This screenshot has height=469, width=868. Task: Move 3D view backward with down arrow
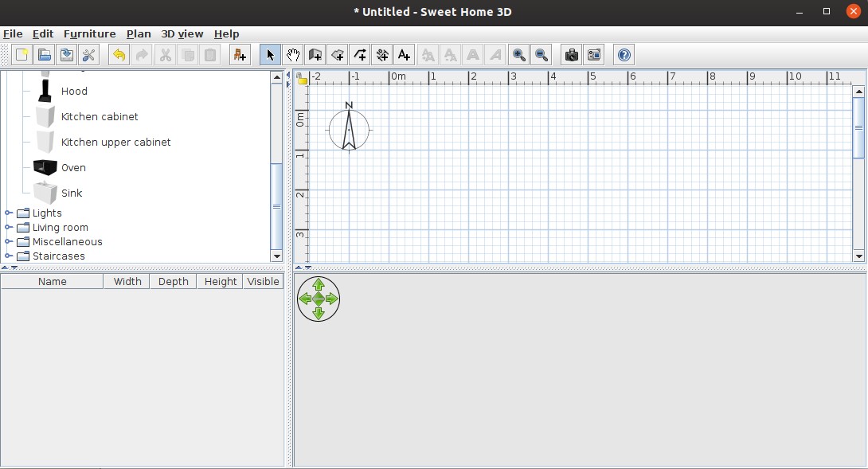[x=319, y=313]
